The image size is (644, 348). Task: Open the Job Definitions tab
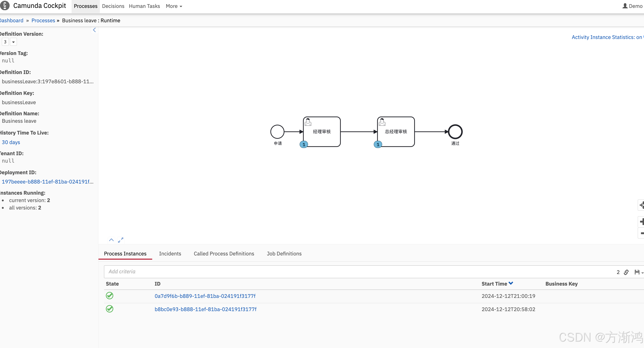[x=284, y=254]
